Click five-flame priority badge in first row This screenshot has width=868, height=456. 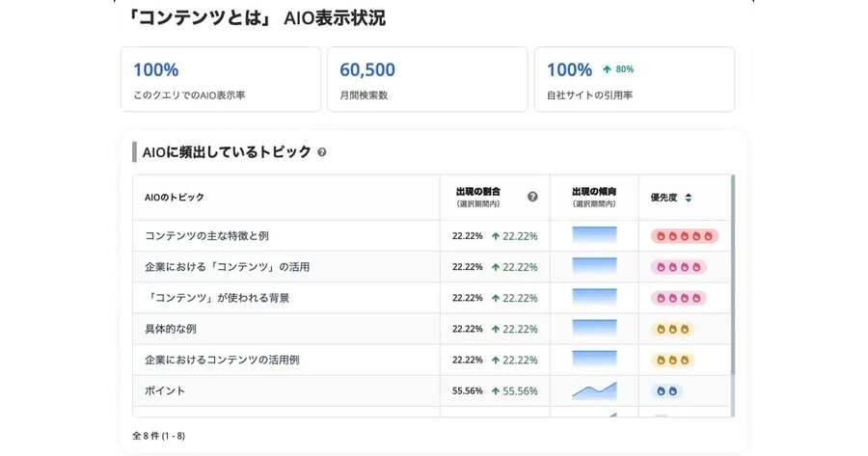pos(684,236)
